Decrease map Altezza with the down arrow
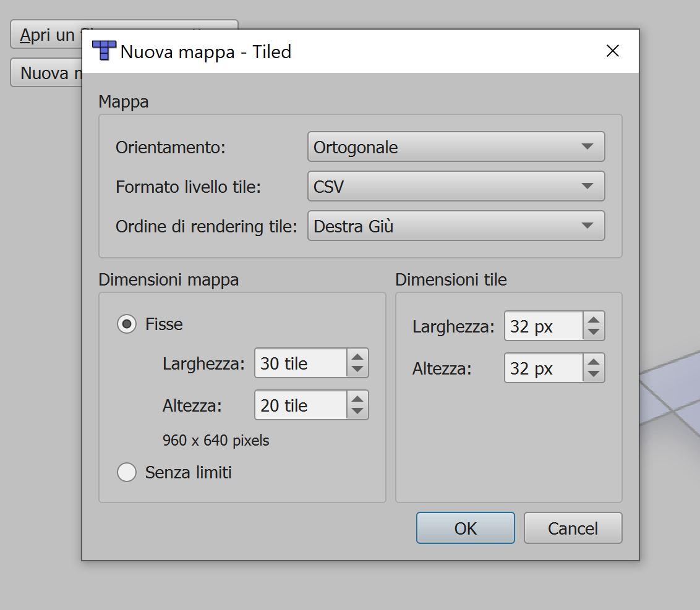The image size is (700, 610). tap(357, 412)
